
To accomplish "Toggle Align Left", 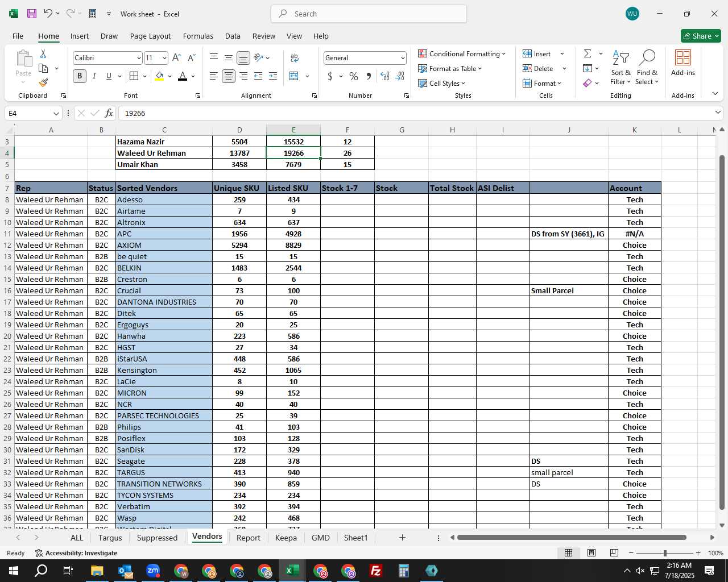I will (214, 76).
